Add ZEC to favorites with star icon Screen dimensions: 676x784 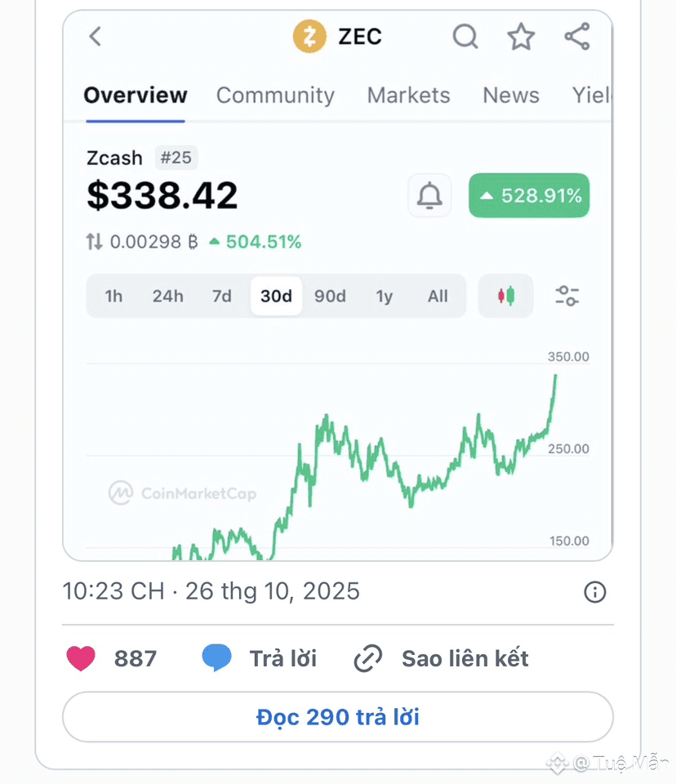521,37
